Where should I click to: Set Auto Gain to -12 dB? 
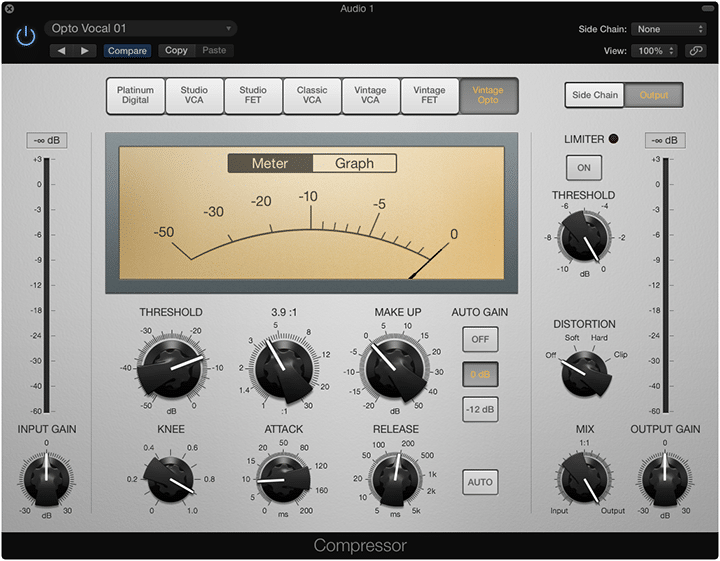pos(480,409)
